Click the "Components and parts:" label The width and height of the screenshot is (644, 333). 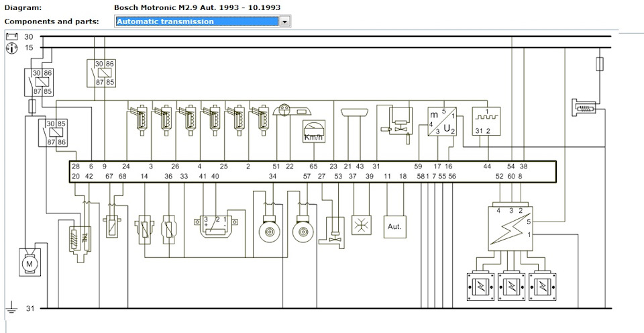tap(51, 21)
